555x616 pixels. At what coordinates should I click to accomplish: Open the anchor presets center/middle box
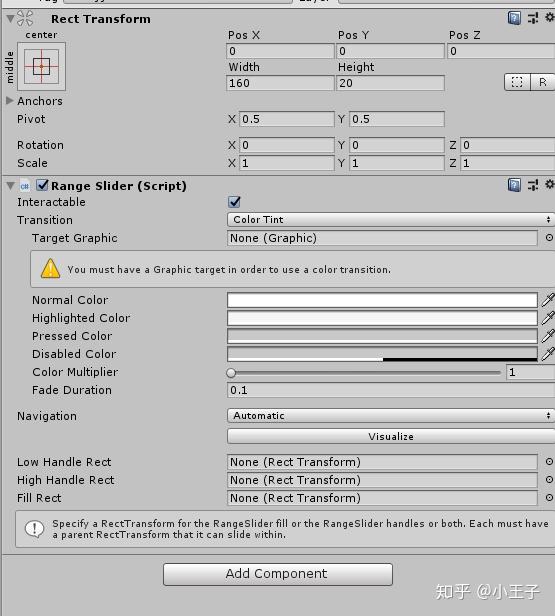[42, 66]
